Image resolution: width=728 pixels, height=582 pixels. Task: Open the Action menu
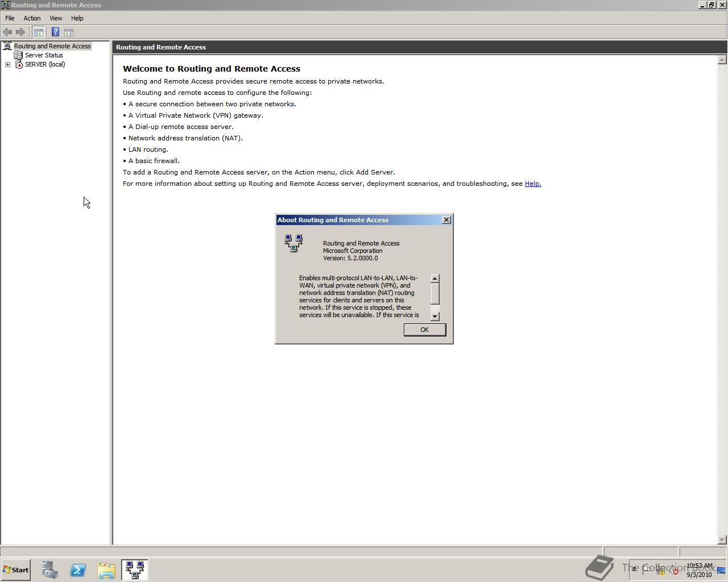32,18
